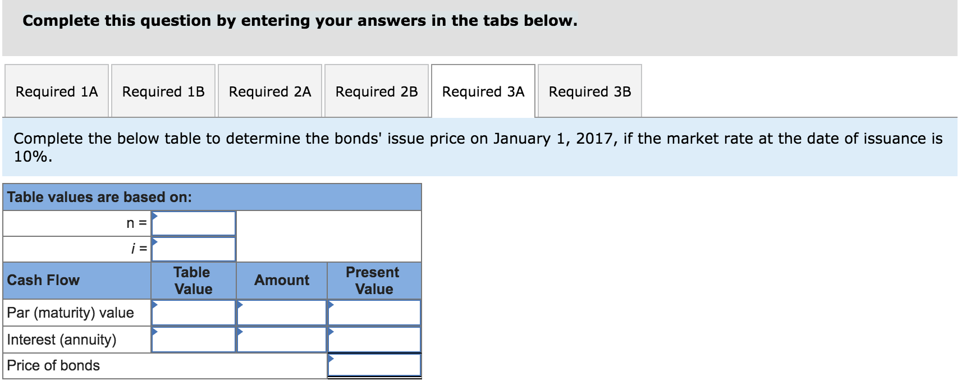Click the Present Value field for Par value

[x=373, y=313]
